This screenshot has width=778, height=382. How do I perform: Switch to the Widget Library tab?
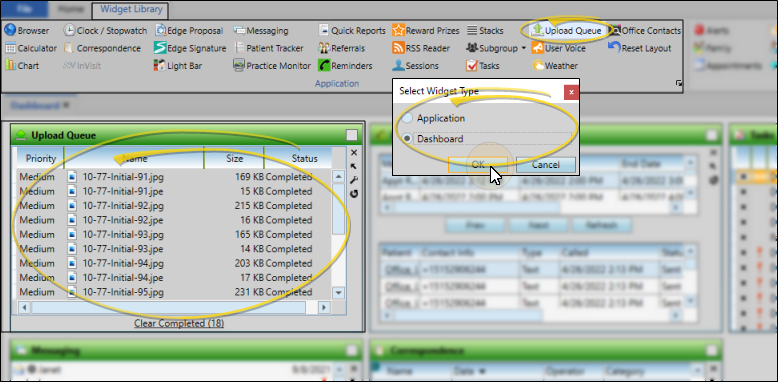pyautogui.click(x=131, y=9)
